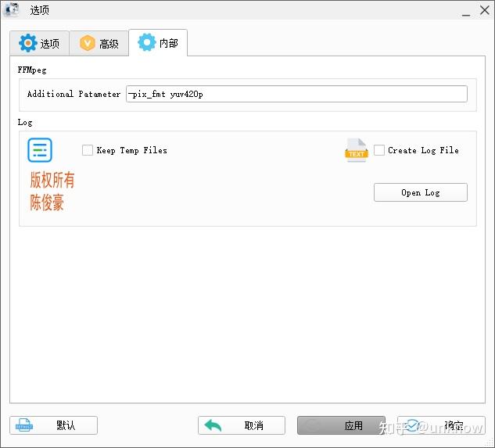Open the log with the Open Log button
Viewport: 495px width, 448px height.
(x=421, y=192)
